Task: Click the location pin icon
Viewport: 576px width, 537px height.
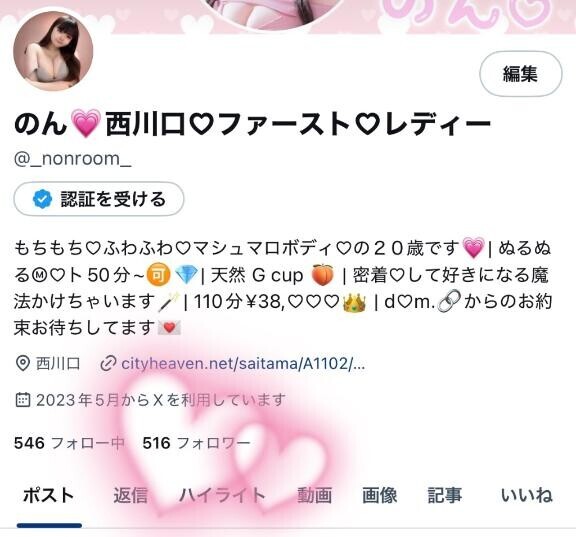Action: (x=23, y=364)
